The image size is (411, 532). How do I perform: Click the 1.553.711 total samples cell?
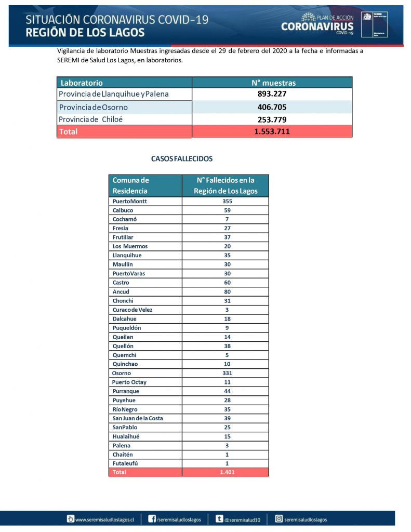pos(272,131)
